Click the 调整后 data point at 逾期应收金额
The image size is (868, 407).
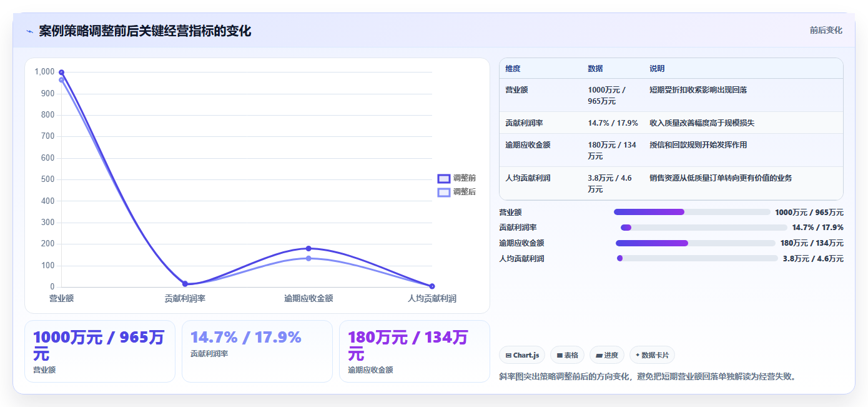pyautogui.click(x=308, y=258)
